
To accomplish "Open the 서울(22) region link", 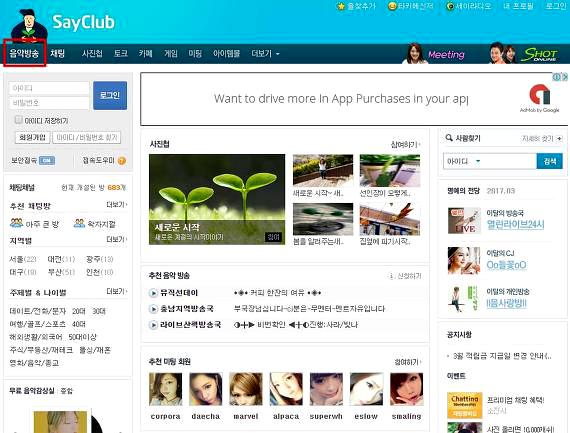I will [23, 259].
